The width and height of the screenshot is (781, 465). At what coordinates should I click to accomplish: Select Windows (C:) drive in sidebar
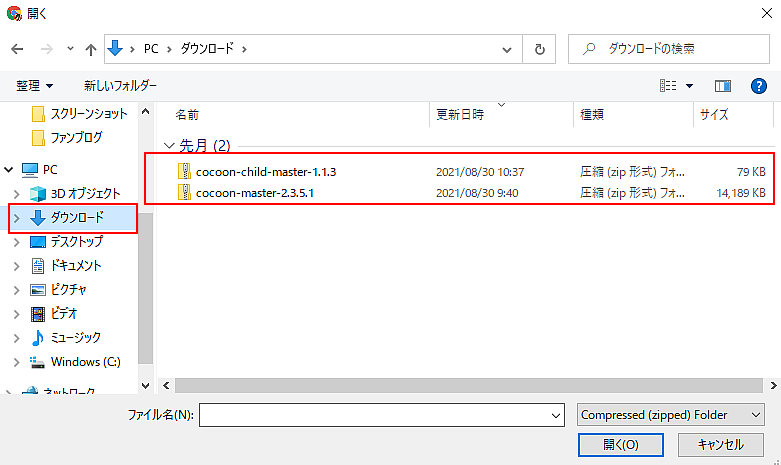[x=75, y=362]
